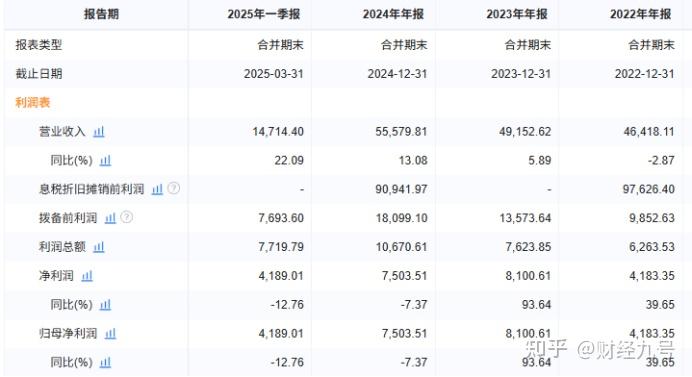Click the 报表类型 row label
This screenshot has height=377, width=692.
point(39,45)
